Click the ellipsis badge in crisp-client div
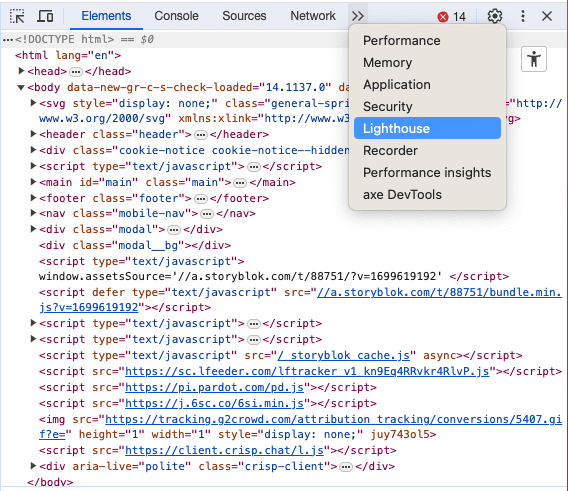The width and height of the screenshot is (568, 491). (x=346, y=467)
